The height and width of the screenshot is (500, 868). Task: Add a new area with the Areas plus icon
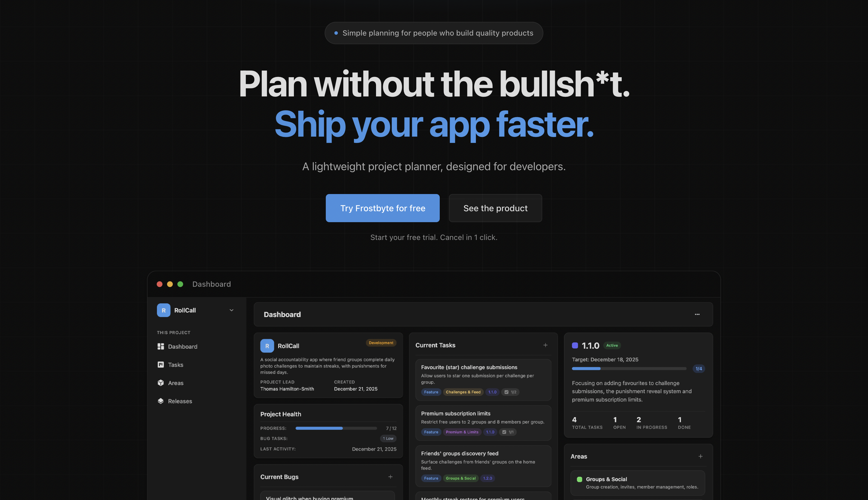(700, 456)
